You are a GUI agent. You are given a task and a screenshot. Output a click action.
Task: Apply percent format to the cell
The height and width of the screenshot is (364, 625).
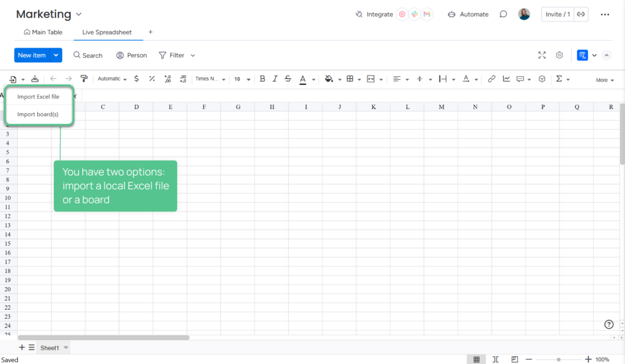tap(151, 79)
